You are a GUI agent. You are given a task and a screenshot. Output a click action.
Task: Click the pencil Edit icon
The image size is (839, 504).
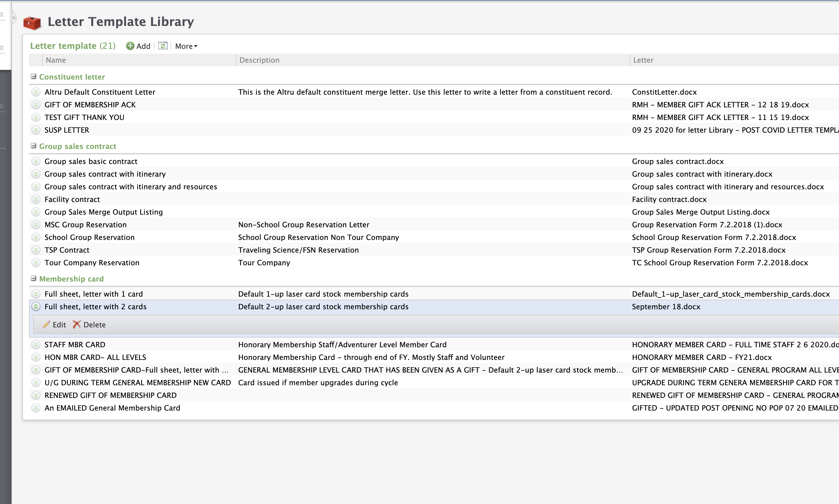[x=46, y=325]
